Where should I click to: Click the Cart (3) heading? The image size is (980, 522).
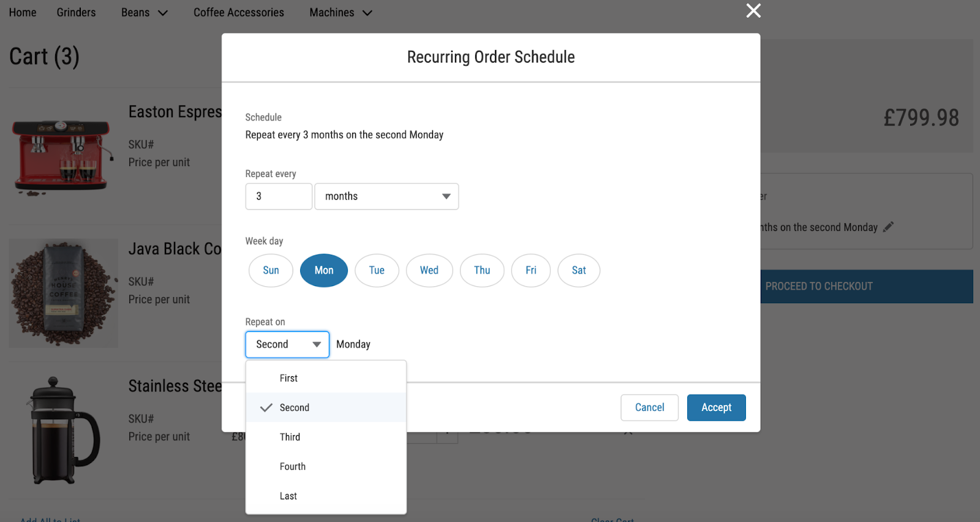coord(44,57)
